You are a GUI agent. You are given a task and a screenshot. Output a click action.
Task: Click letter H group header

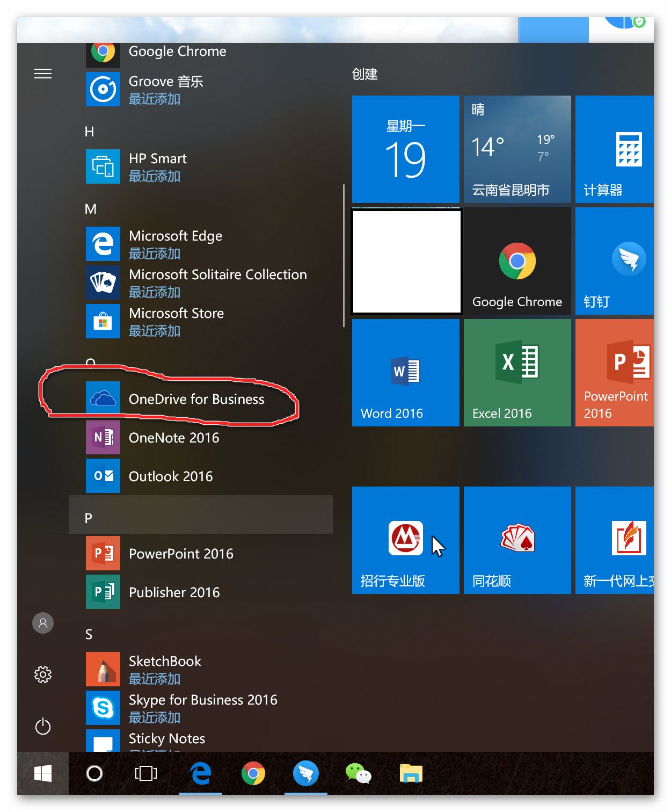(x=89, y=132)
